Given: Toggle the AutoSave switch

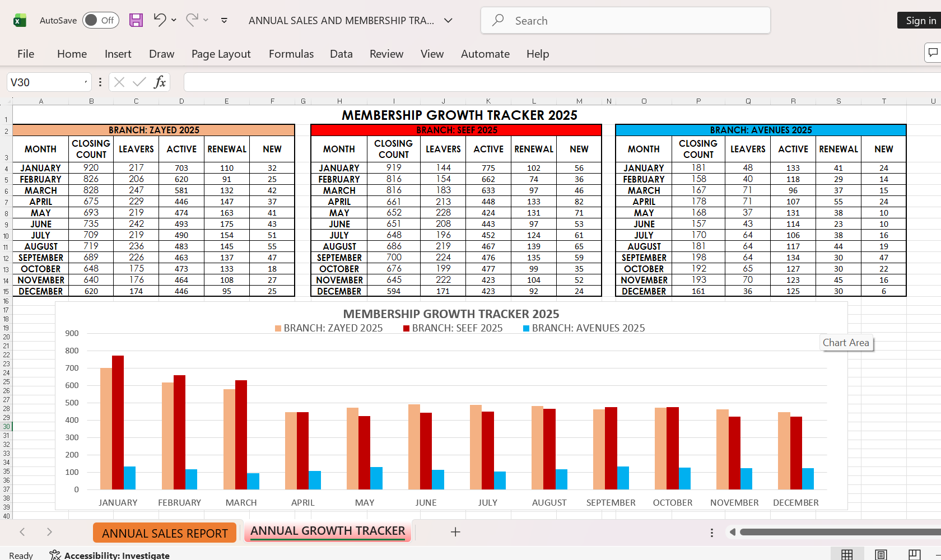Looking at the screenshot, I should pos(101,20).
